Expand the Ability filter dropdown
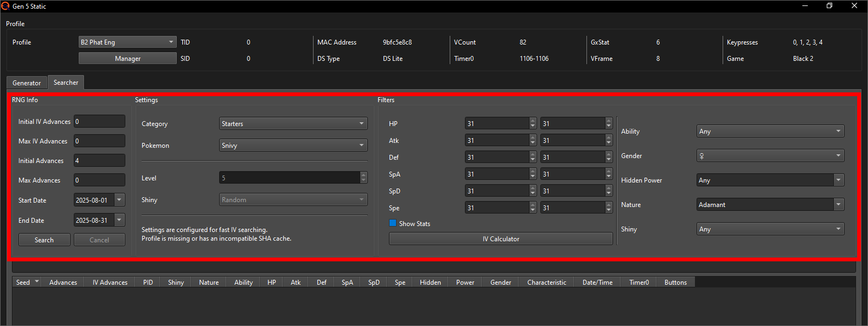This screenshot has width=868, height=326. pos(770,131)
